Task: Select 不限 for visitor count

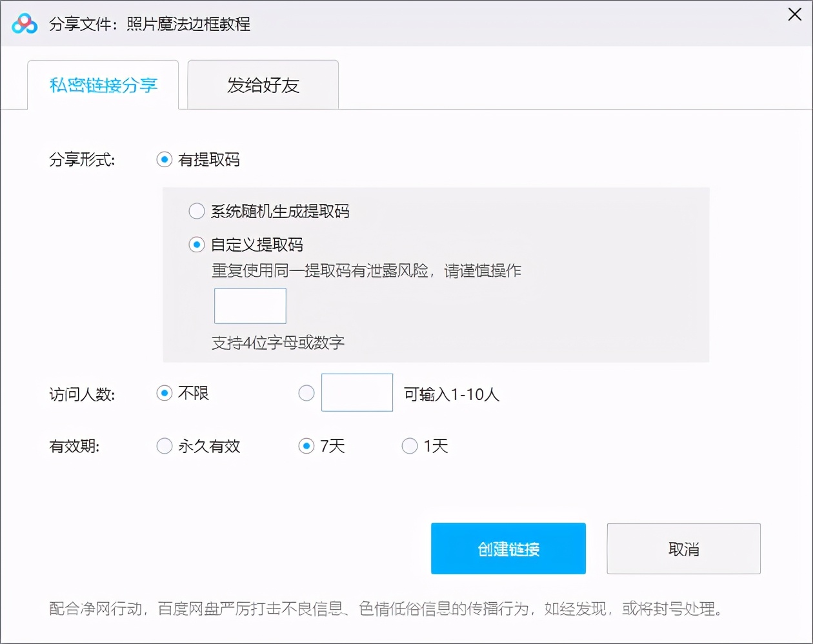Action: (165, 393)
